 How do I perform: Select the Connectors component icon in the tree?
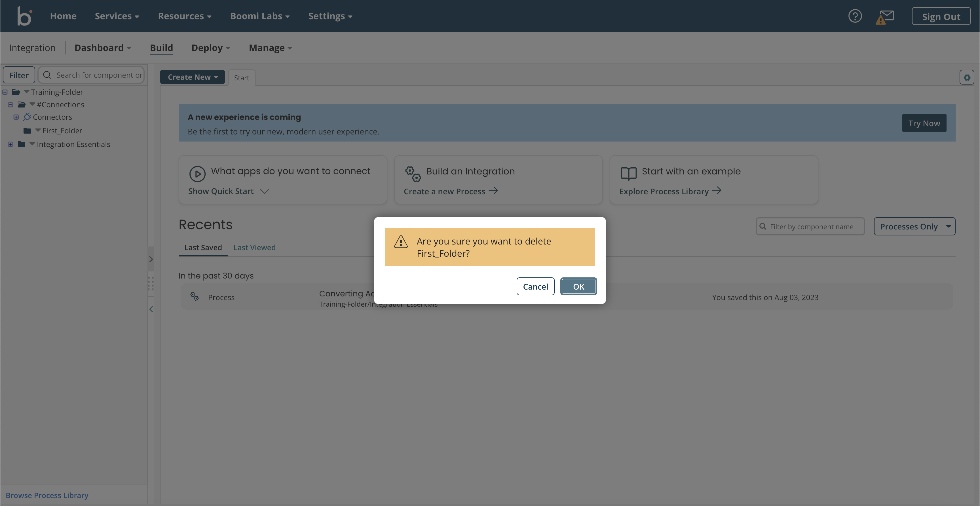click(x=27, y=117)
